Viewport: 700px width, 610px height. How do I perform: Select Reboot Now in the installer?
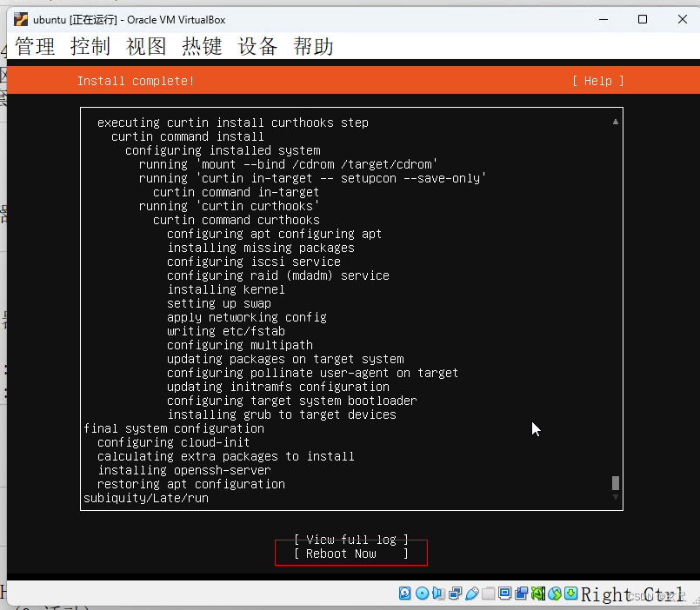350,553
